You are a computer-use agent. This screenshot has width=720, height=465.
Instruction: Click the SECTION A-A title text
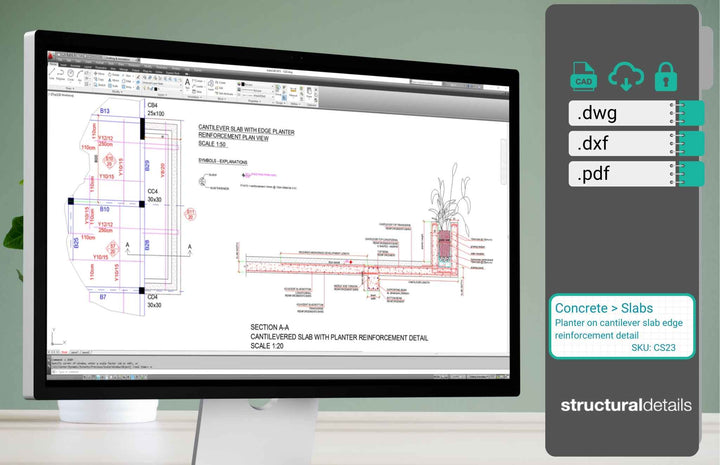[x=270, y=327]
